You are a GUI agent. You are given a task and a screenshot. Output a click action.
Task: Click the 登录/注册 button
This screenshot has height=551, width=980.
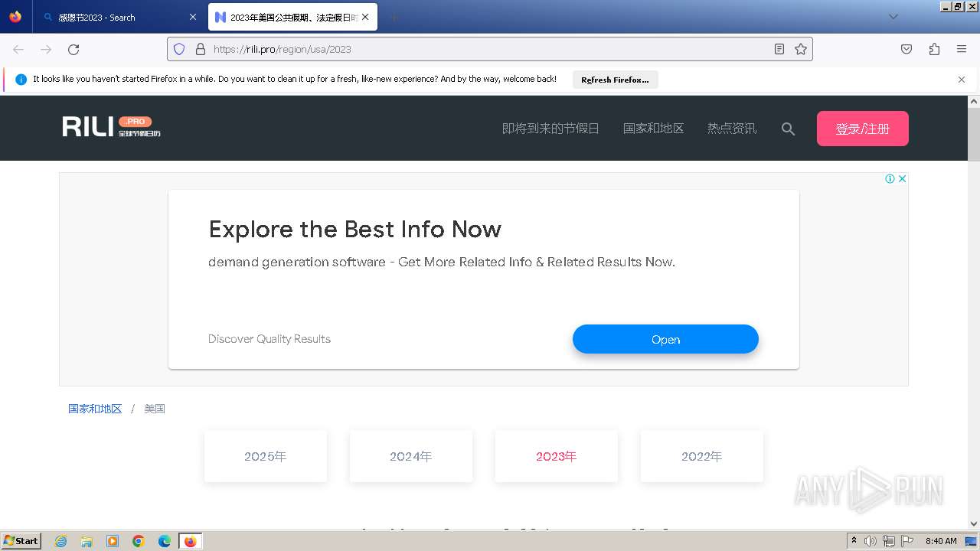862,129
